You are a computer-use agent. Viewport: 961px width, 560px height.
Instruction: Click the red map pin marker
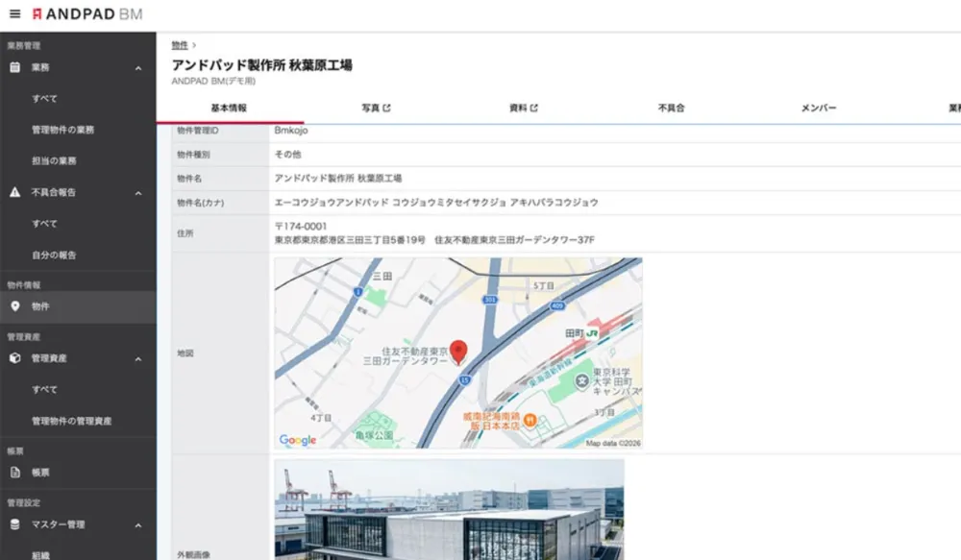[x=458, y=353]
